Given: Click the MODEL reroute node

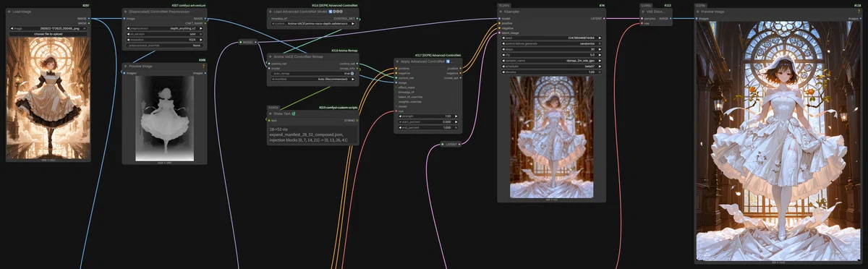Looking at the screenshot, I should click(x=249, y=42).
